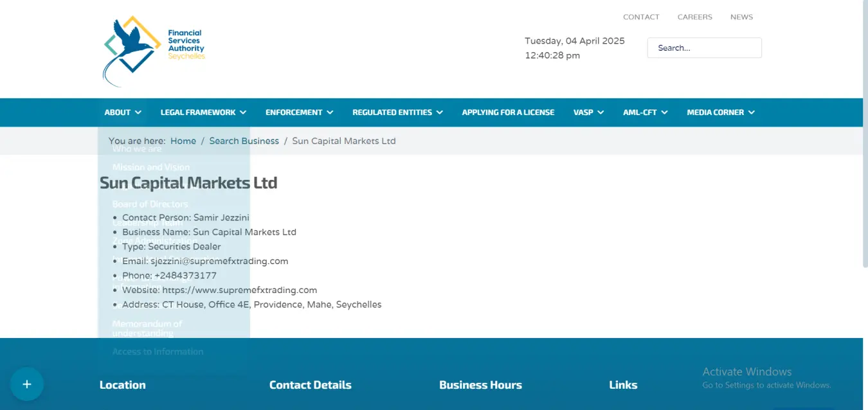
Task: Click the email sjezzini@supremefxtrading.com
Action: click(219, 261)
